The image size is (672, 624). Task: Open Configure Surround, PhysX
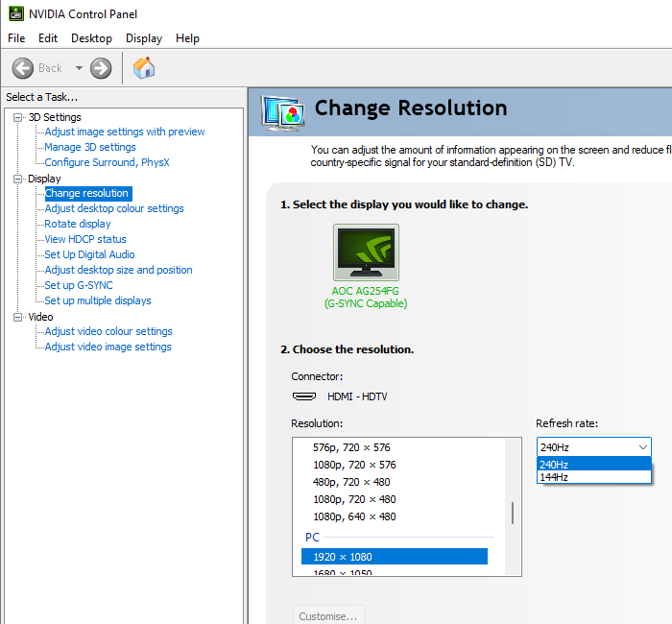108,162
